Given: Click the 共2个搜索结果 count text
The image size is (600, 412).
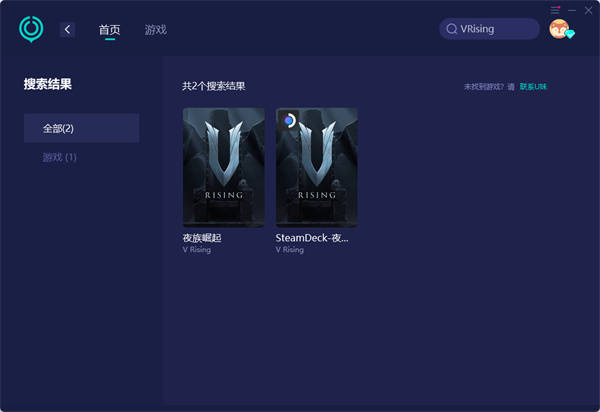Looking at the screenshot, I should tap(214, 86).
